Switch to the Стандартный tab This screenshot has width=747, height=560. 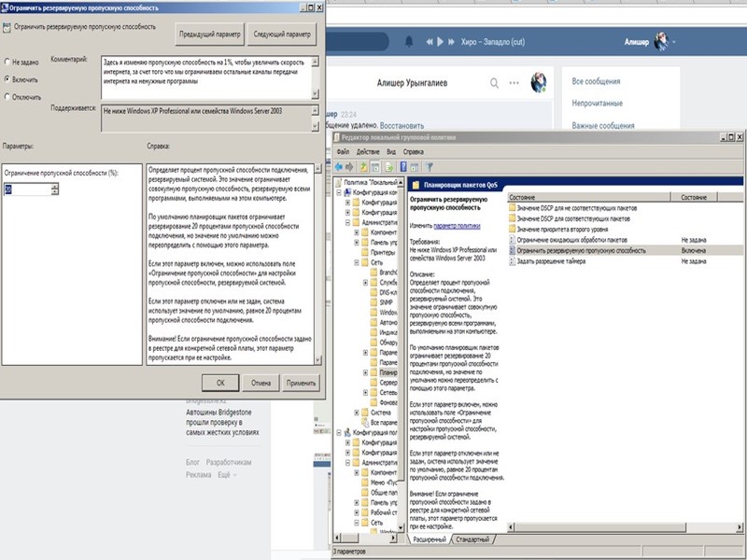(472, 539)
